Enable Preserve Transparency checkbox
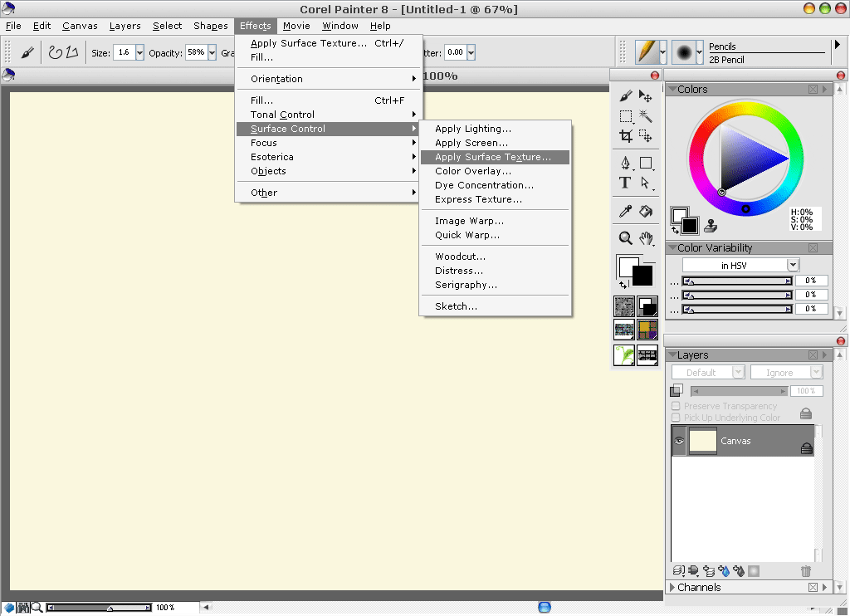The height and width of the screenshot is (616, 850). 676,406
